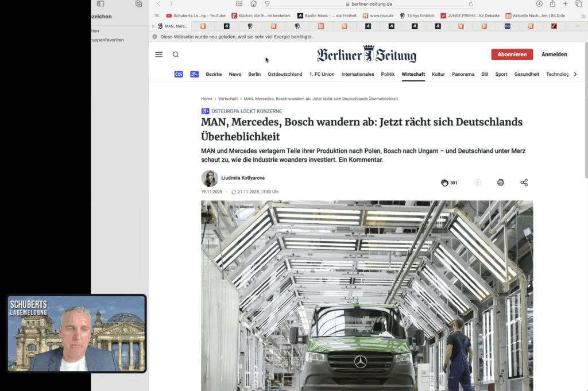Play the article audio button
588x391 pixels.
pyautogui.click(x=478, y=183)
